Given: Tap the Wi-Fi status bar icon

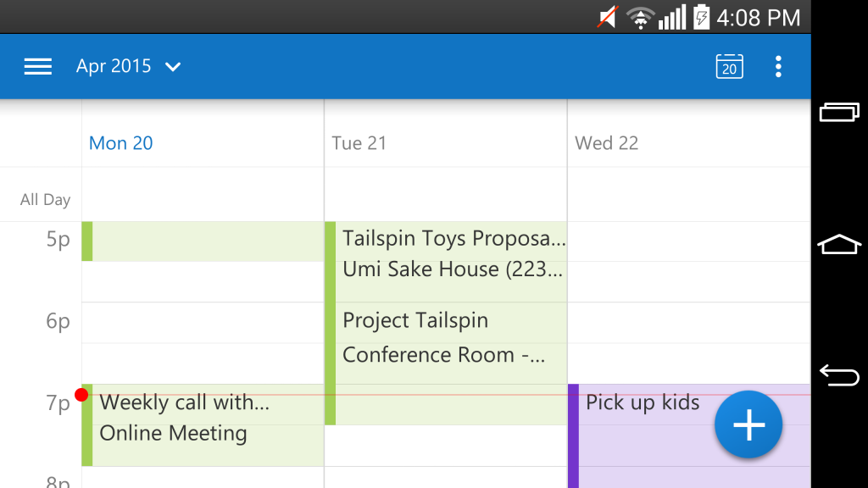Looking at the screenshot, I should [640, 17].
